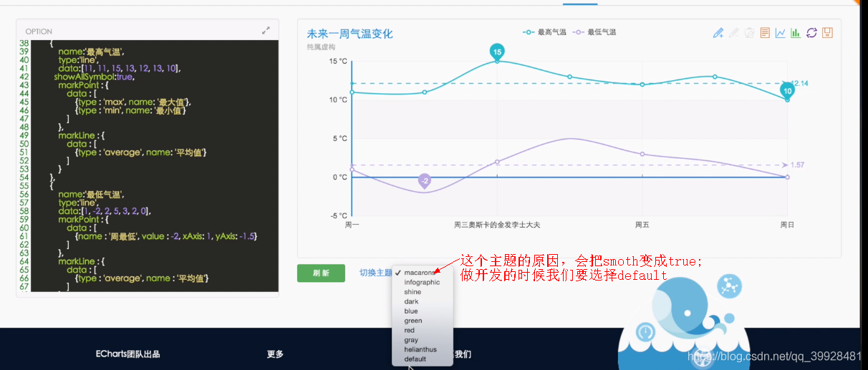
Task: Expand the OPTION code panel to fullscreen
Action: click(x=266, y=31)
